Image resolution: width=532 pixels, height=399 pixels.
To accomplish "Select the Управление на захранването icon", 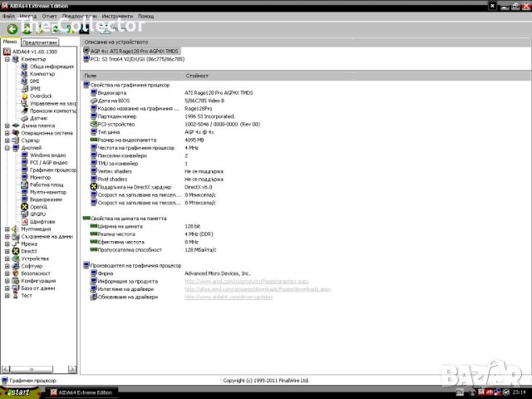I will [24, 103].
